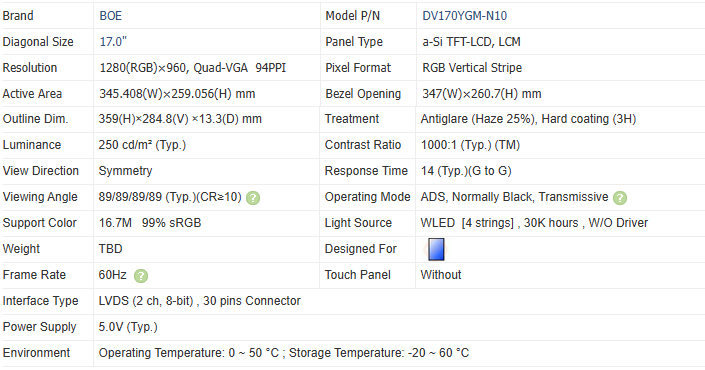Click the blue Designed For application icon

[436, 250]
